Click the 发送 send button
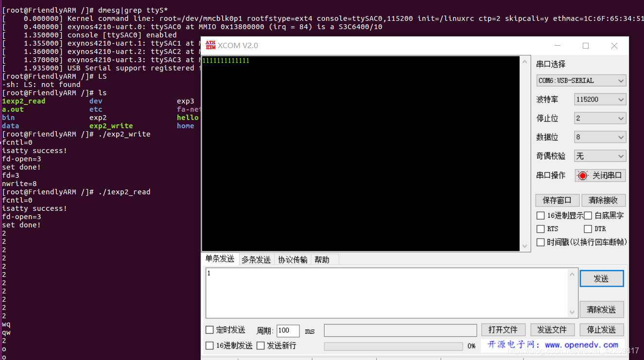This screenshot has width=644, height=360. (x=601, y=279)
